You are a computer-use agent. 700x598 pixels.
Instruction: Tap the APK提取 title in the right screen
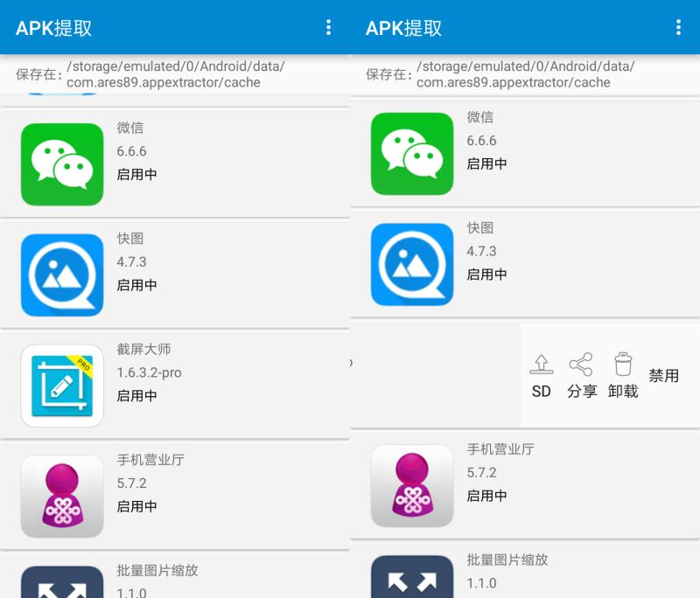point(403,28)
